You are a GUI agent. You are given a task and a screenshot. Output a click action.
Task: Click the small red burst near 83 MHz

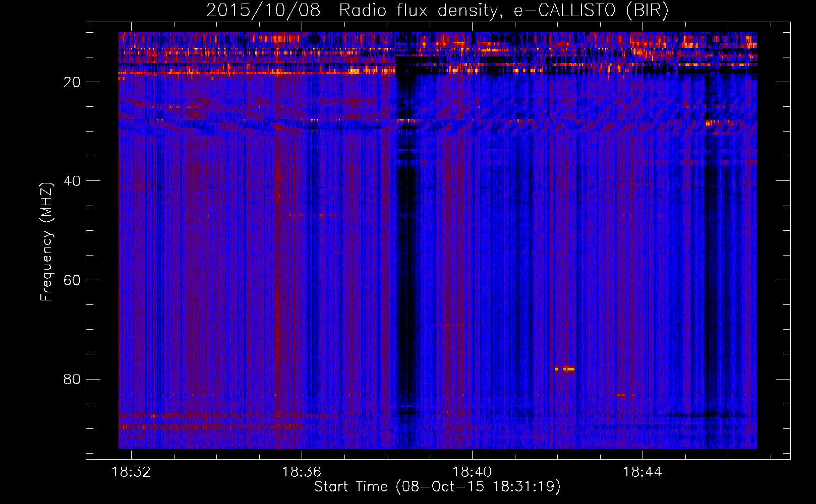[622, 395]
